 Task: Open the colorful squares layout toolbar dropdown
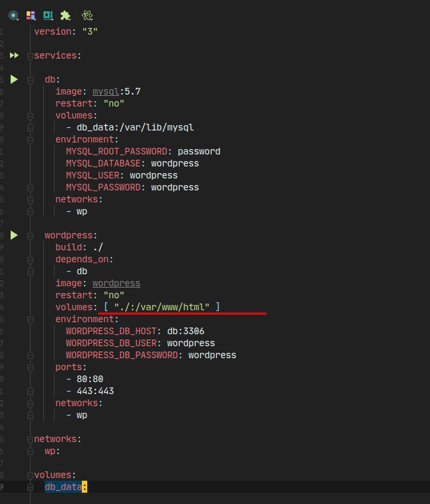click(x=31, y=15)
